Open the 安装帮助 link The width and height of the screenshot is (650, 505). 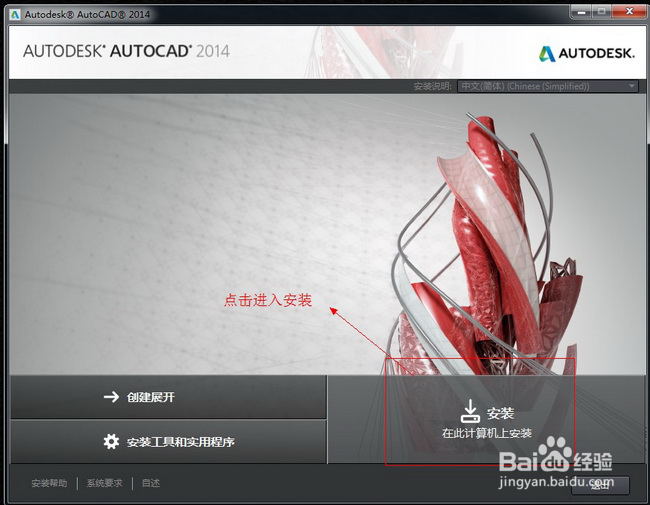coord(49,483)
